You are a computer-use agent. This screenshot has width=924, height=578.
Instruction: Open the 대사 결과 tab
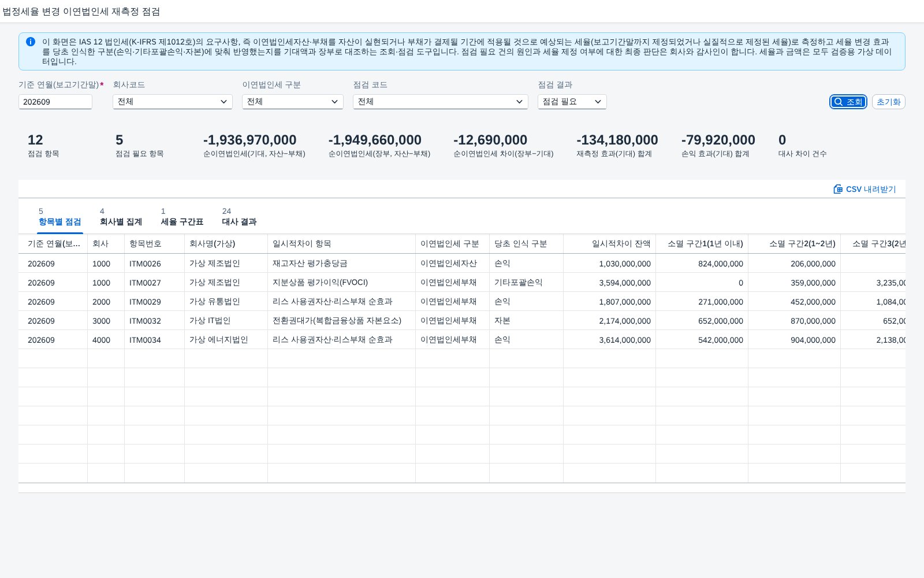coord(239,217)
